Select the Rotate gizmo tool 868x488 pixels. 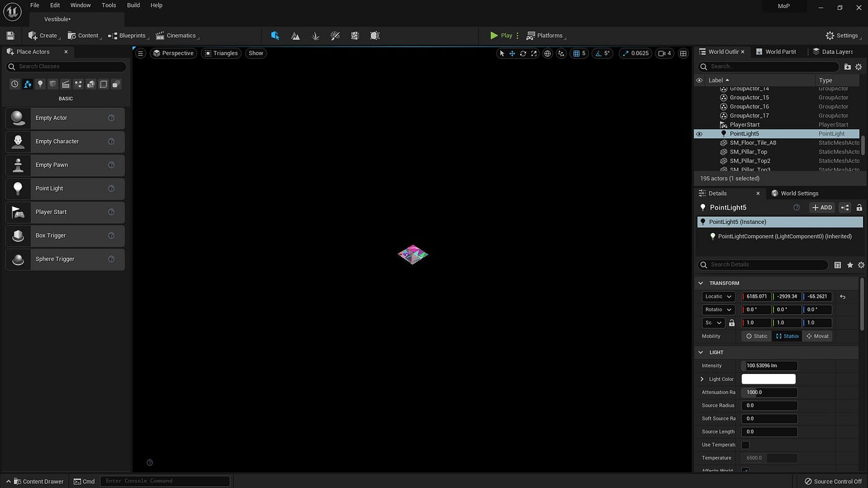[523, 53]
